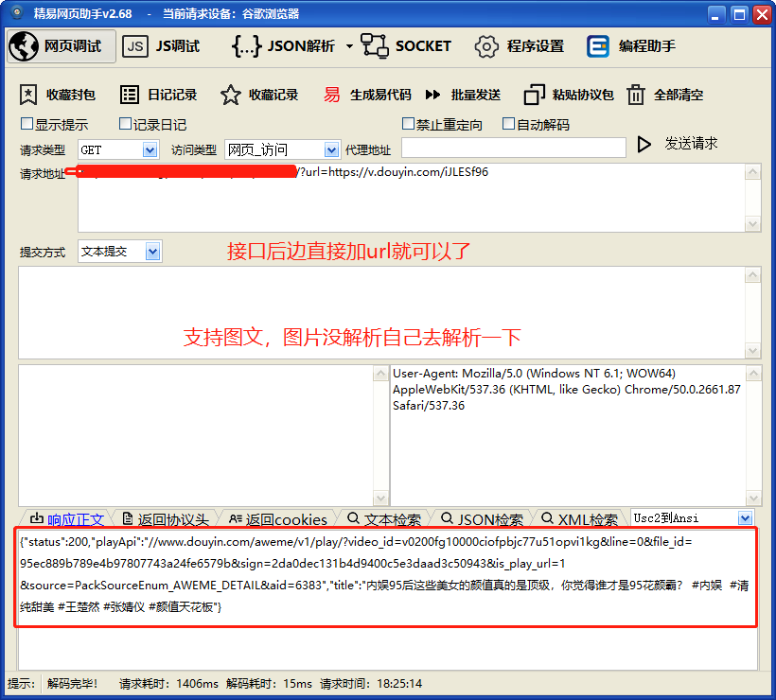Click app icon in title bar
The image size is (776, 700).
(17, 12)
